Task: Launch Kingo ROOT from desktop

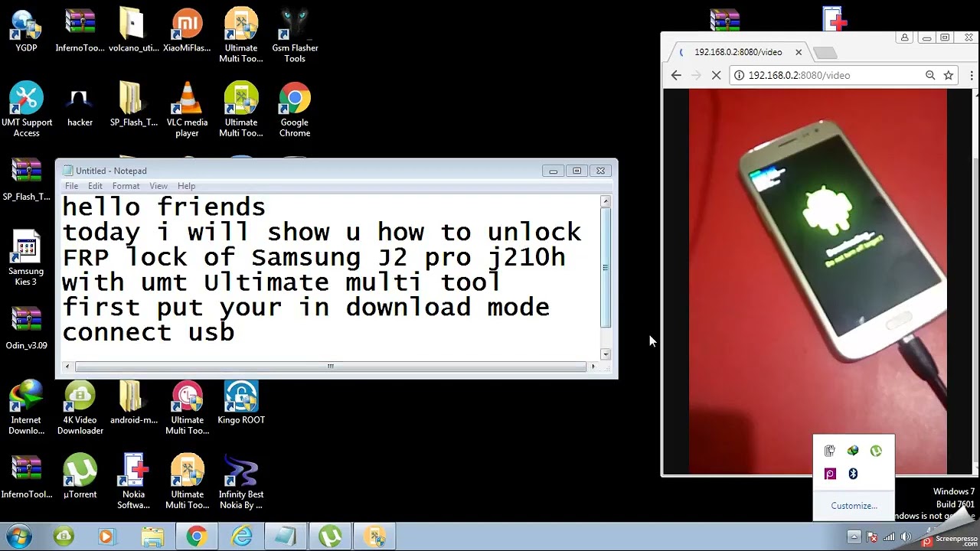Action: [241, 403]
